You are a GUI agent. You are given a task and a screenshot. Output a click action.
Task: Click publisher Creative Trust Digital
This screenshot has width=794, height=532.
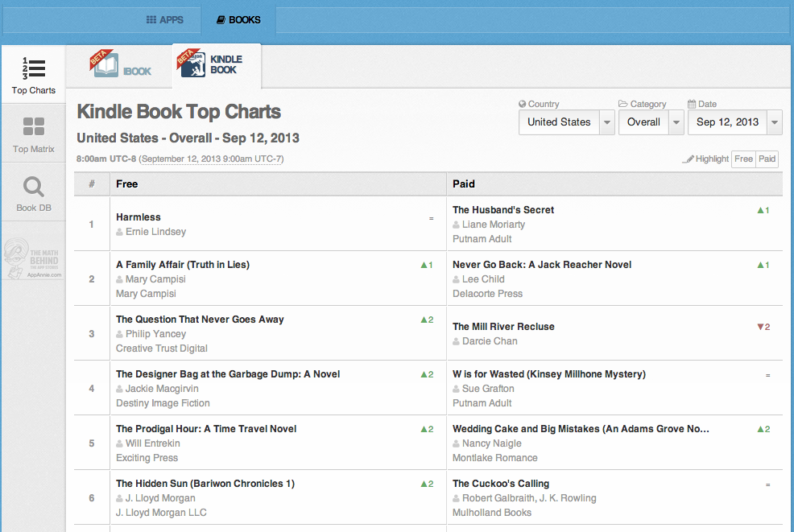[162, 348]
